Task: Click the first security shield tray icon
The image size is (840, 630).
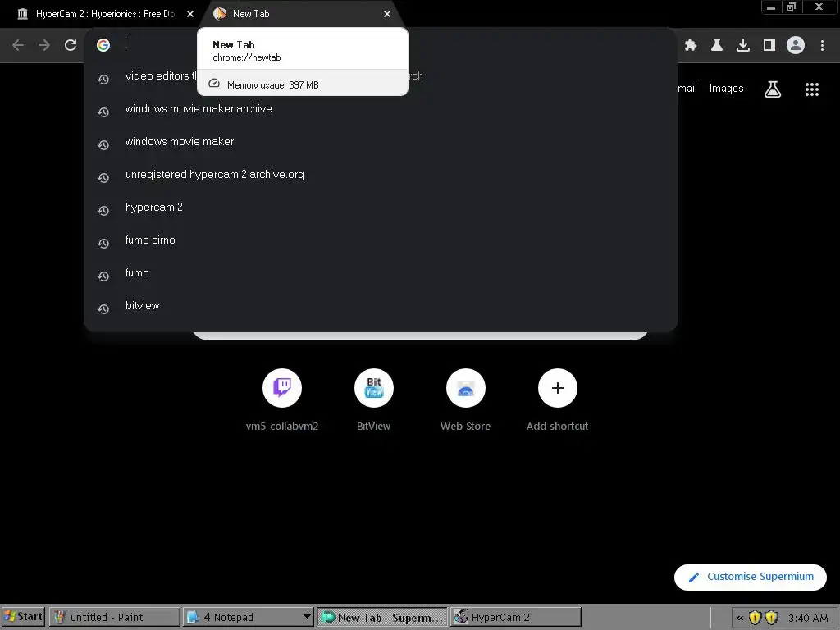Action: (755, 618)
